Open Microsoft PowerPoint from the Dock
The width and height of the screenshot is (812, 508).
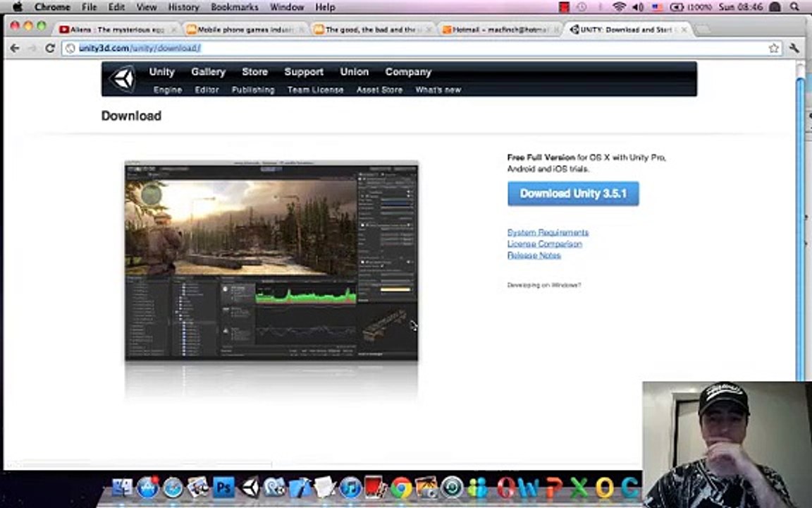(553, 488)
